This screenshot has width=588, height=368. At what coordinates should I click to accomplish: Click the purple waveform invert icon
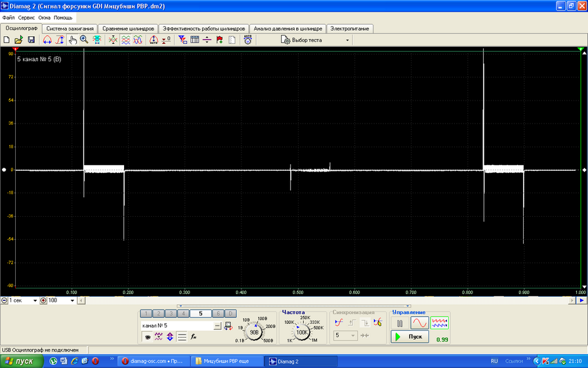(159, 337)
